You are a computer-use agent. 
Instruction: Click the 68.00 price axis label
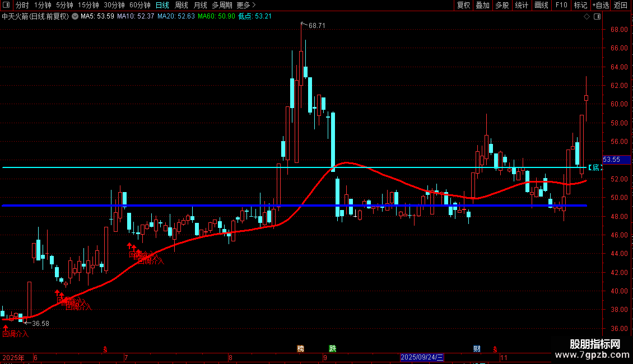619,30
